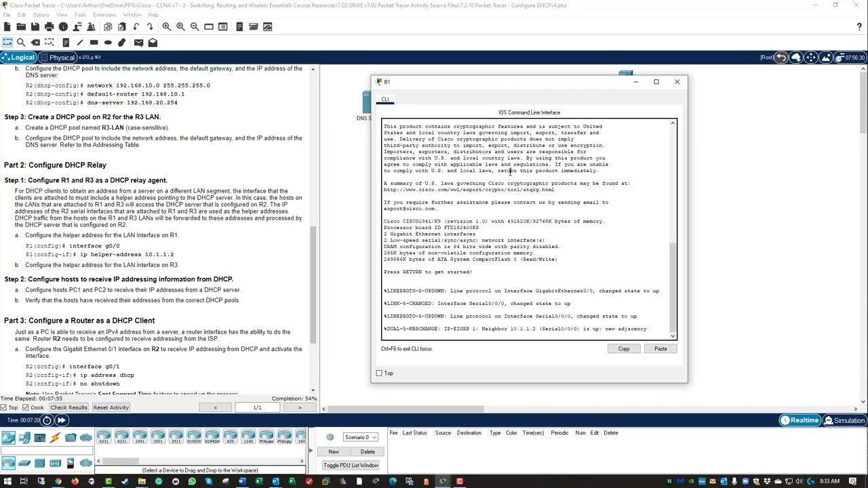Switch to Simulation mode
Image resolution: width=868 pixels, height=488 pixels.
pos(844,420)
